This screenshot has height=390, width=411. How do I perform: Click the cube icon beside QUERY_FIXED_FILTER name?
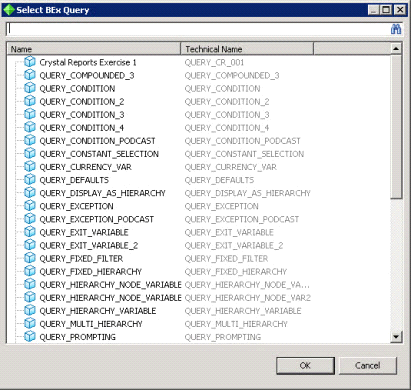30,258
